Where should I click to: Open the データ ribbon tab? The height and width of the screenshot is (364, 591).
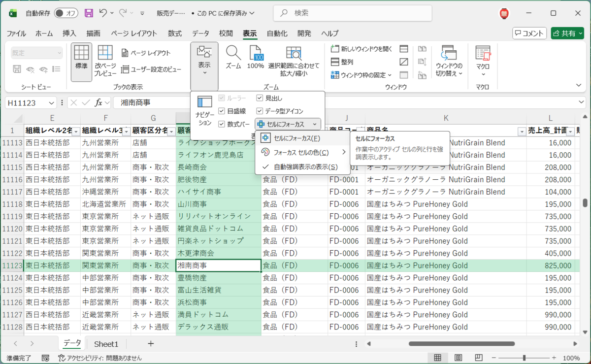[200, 33]
